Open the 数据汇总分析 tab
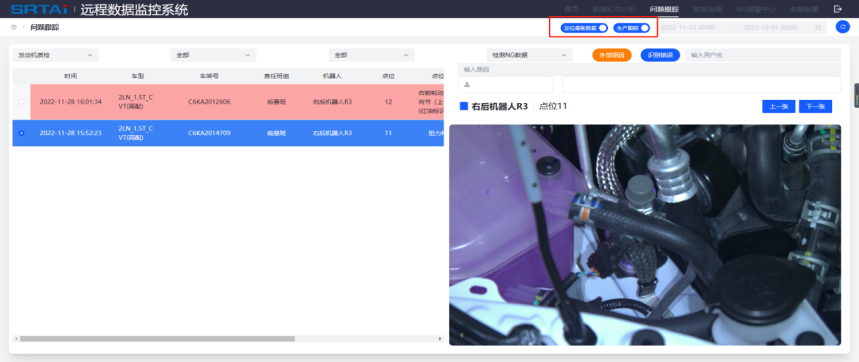This screenshot has height=362, width=859. coord(614,9)
